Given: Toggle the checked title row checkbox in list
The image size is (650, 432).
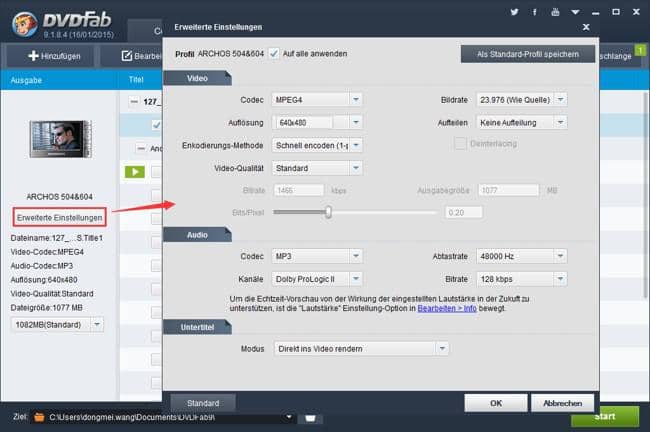Looking at the screenshot, I should 156,125.
